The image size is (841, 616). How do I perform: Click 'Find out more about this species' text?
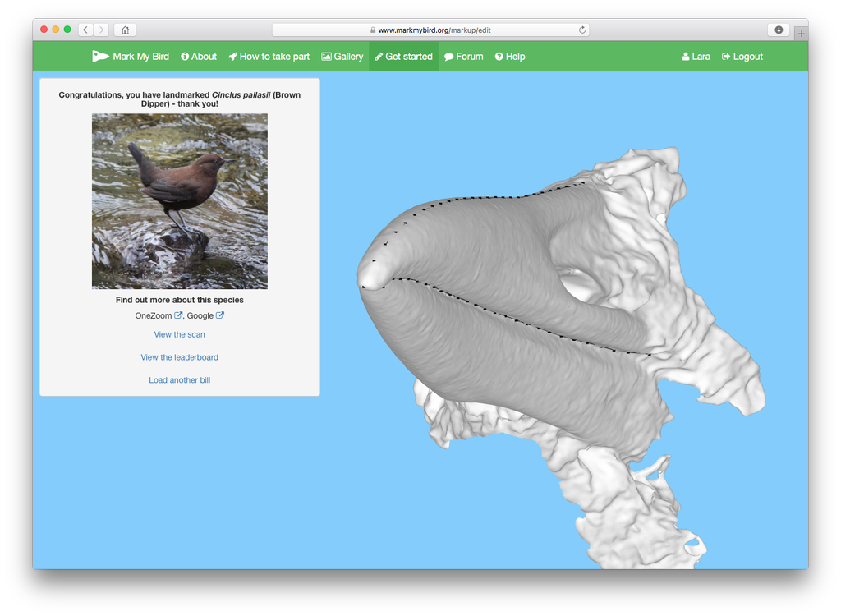point(180,300)
